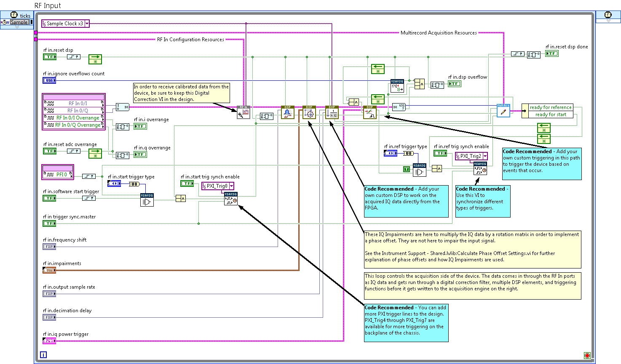Open the PXI_Trig2 selector dropdown

coord(485,156)
